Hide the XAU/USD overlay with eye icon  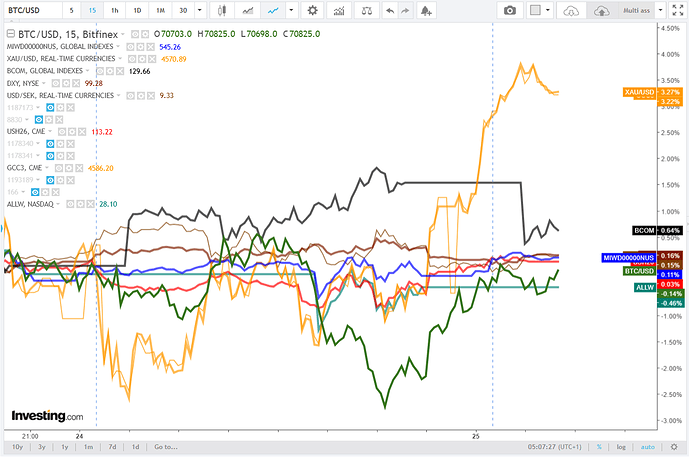132,59
